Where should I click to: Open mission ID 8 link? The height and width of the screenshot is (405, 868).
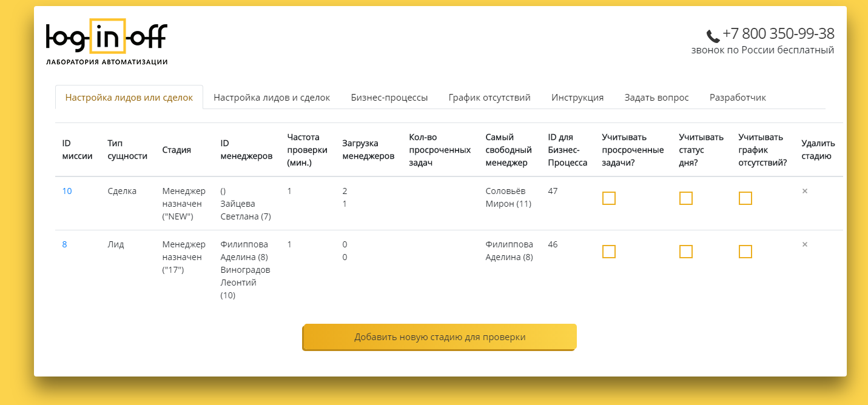64,244
